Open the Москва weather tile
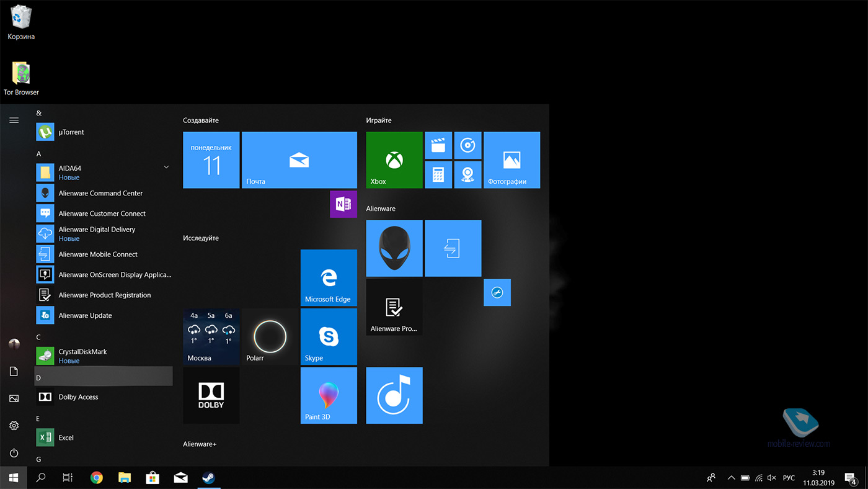This screenshot has height=489, width=868. click(211, 337)
